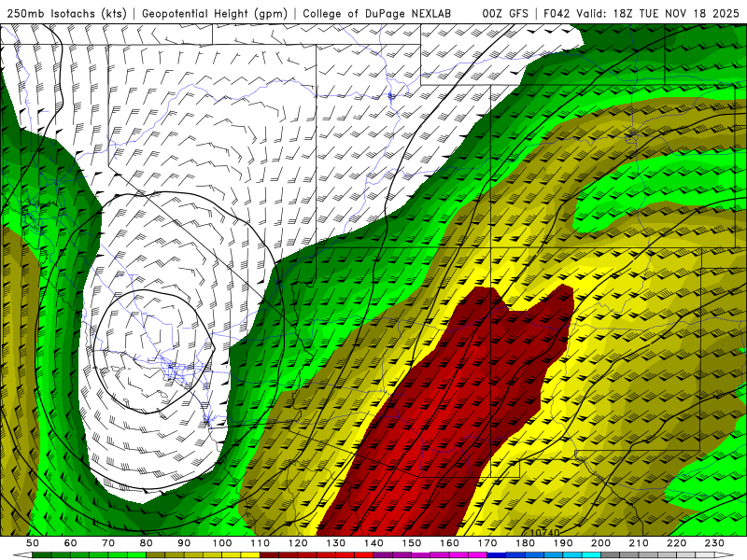The image size is (747, 560).
Task: Click the '00Z GFS' model run label
Action: (x=505, y=13)
